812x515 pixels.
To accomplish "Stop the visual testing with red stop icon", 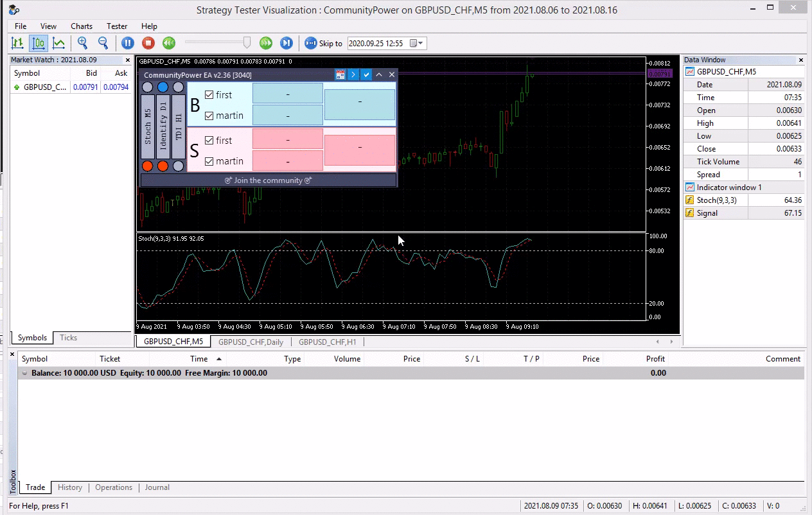I will [148, 43].
